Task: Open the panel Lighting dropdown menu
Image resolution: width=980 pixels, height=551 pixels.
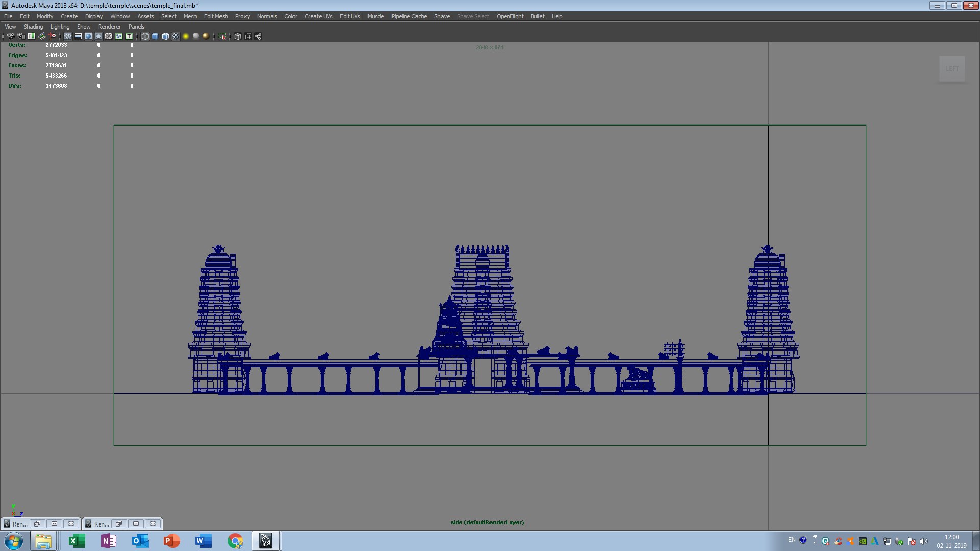Action: 60,27
